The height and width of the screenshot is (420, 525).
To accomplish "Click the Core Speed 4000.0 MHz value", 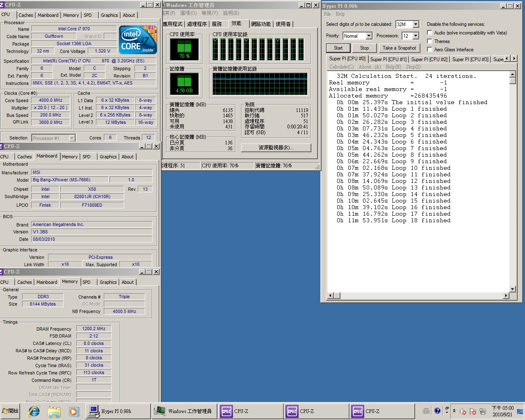I will click(51, 100).
